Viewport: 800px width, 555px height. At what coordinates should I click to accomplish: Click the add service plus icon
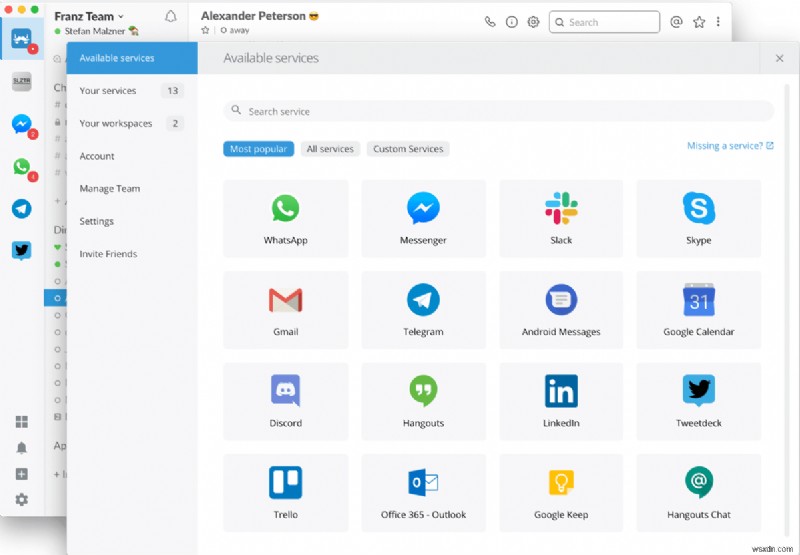(21, 474)
